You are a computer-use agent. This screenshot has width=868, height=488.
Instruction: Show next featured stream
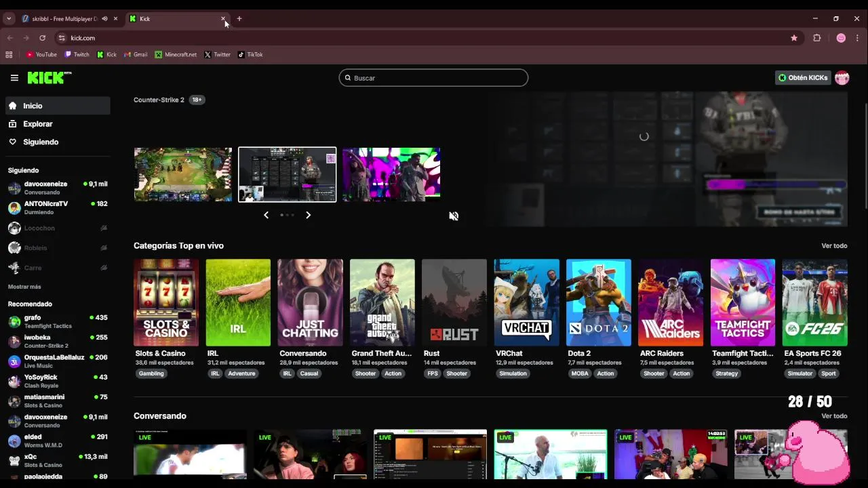pyautogui.click(x=308, y=215)
